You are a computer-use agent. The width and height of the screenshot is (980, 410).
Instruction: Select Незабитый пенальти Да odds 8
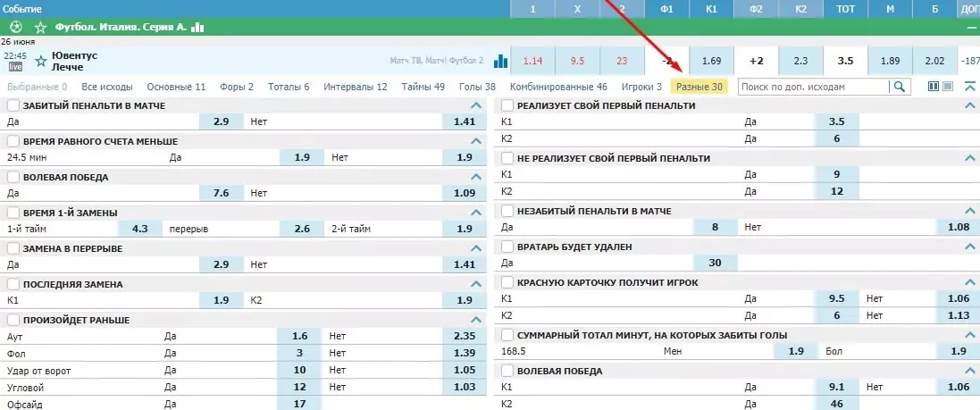(x=716, y=228)
